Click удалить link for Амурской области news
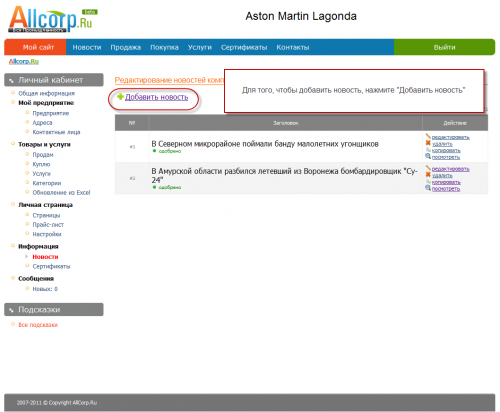 tap(442, 176)
